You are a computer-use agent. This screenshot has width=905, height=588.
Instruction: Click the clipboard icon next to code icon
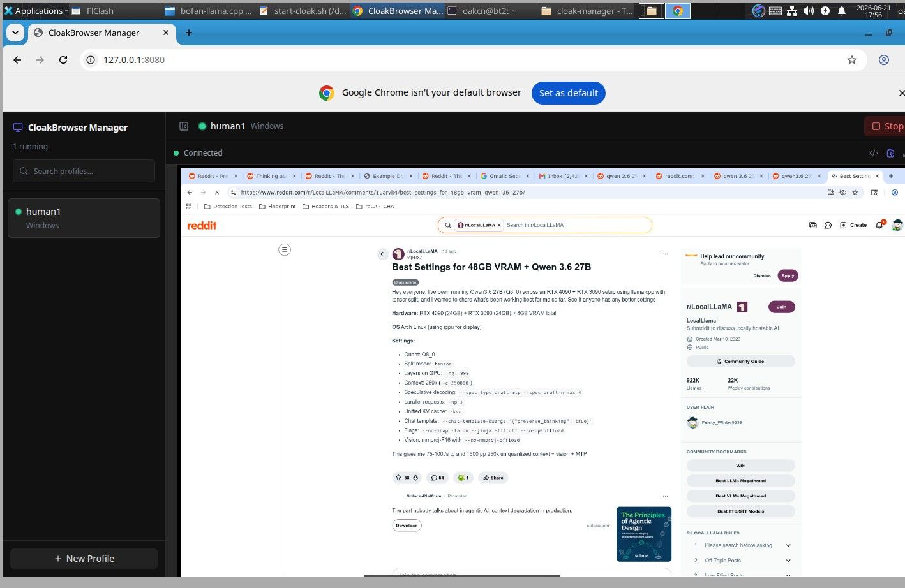pos(890,153)
